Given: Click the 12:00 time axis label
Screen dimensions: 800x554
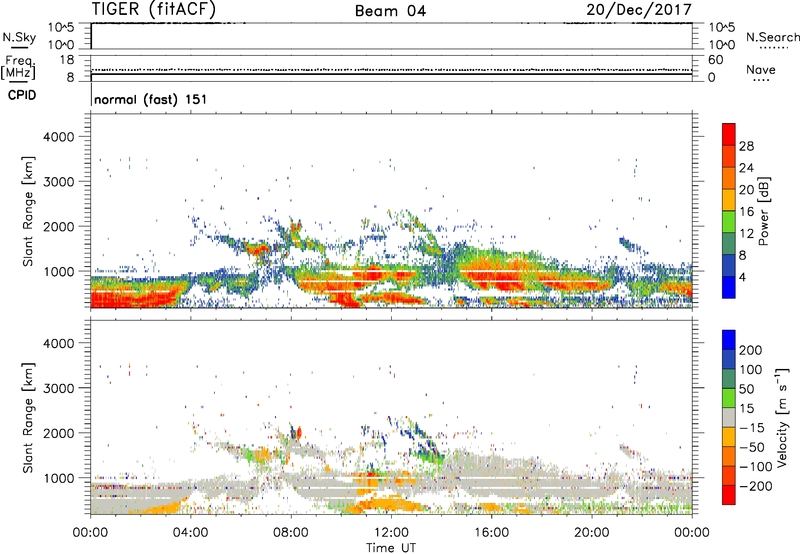Looking at the screenshot, I should 391,533.
